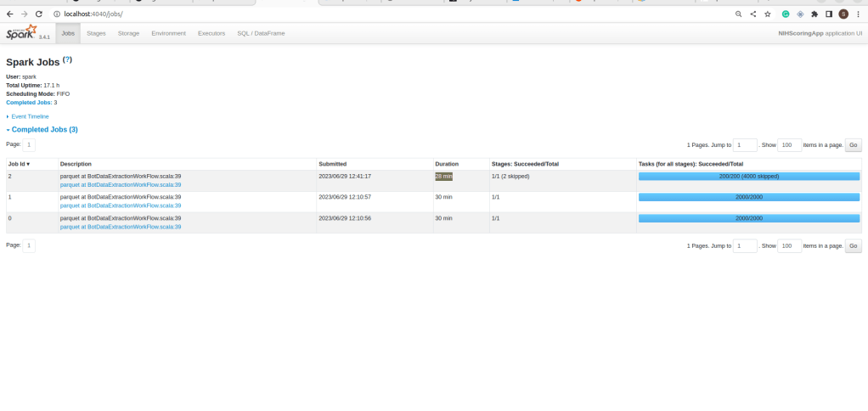868x411 pixels.
Task: Click the top Jump to page input
Action: point(745,145)
